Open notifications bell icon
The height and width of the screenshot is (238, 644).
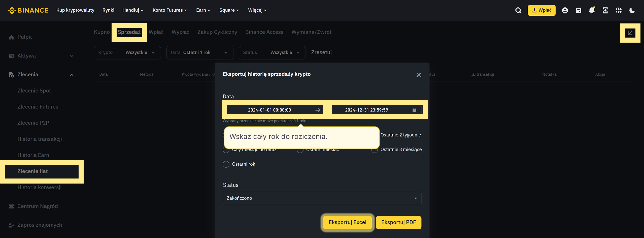click(x=592, y=10)
